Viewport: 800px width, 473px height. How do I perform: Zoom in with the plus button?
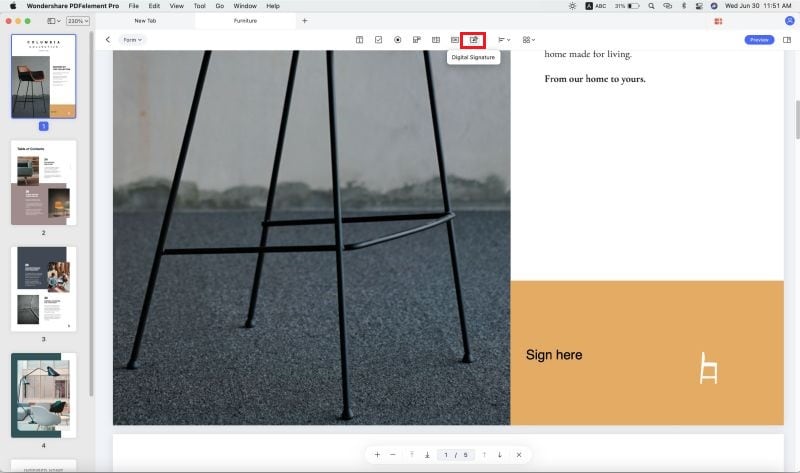(377, 455)
